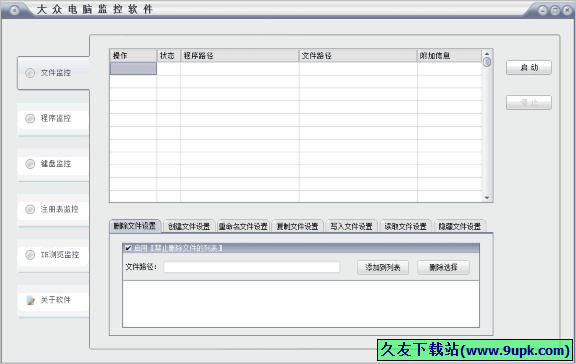This screenshot has height=364, width=576.
Task: Click the 文件路径 column header
Action: click(358, 56)
